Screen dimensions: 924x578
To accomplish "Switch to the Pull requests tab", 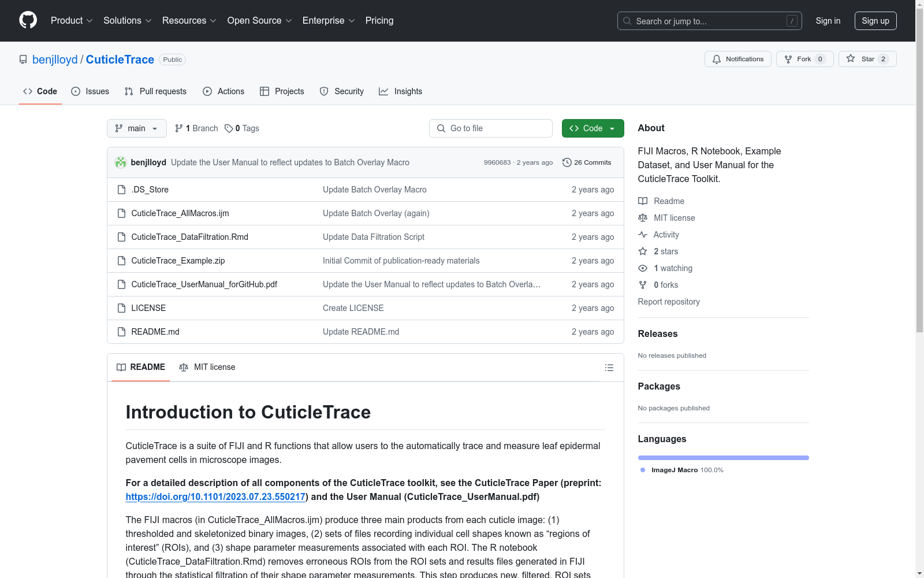I will (155, 91).
